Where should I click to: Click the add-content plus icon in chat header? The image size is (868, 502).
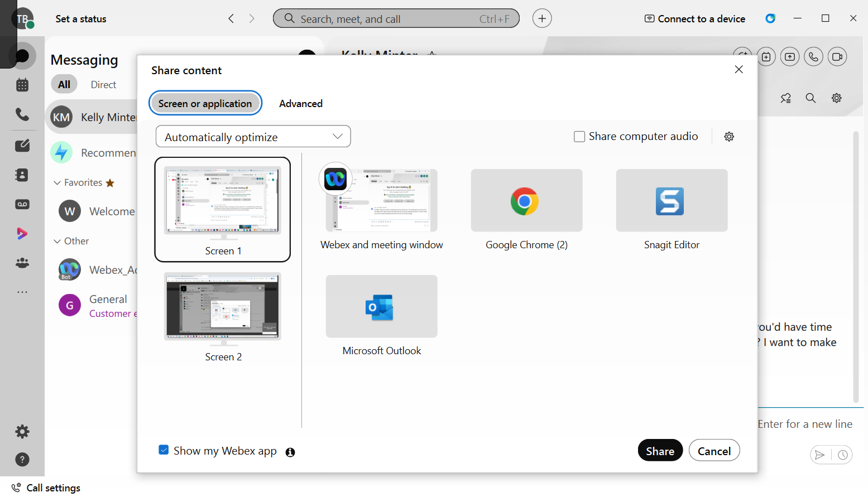[x=766, y=56]
